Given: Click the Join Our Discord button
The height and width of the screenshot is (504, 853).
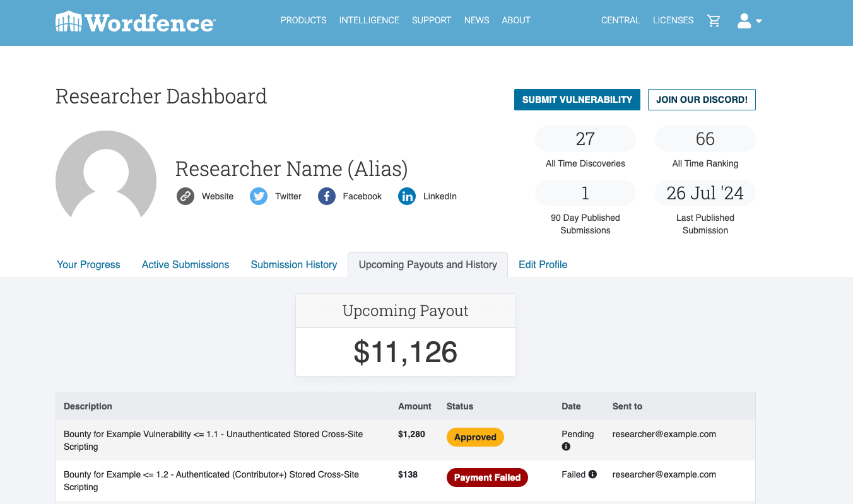Looking at the screenshot, I should [x=702, y=100].
